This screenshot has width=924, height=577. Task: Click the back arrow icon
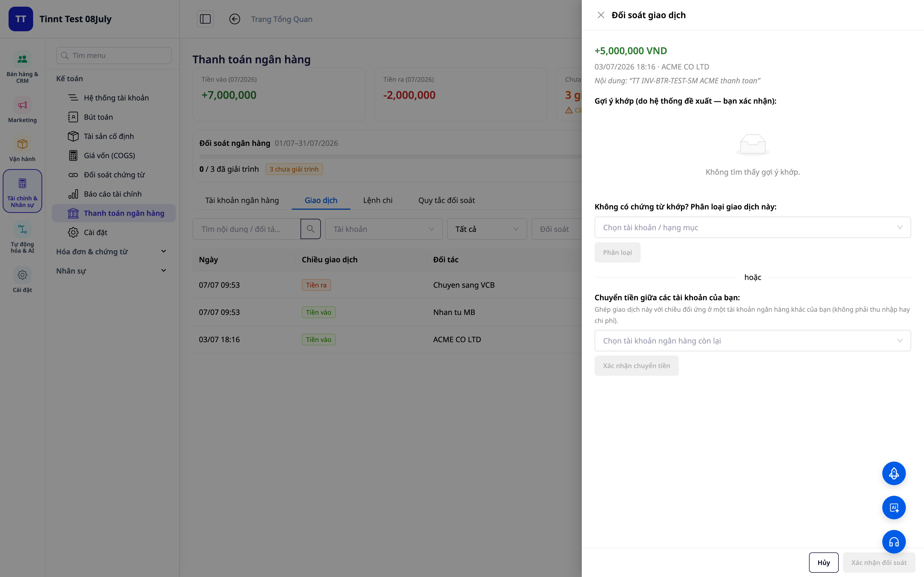tap(234, 19)
